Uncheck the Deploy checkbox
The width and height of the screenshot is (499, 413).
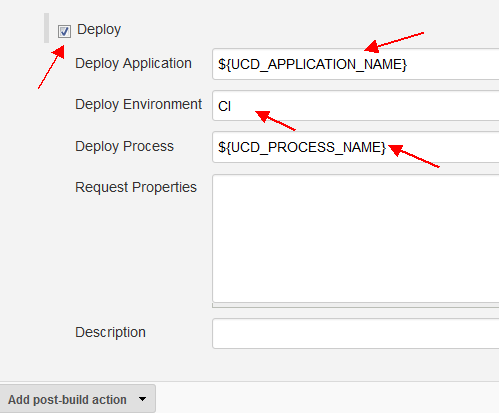coord(64,32)
